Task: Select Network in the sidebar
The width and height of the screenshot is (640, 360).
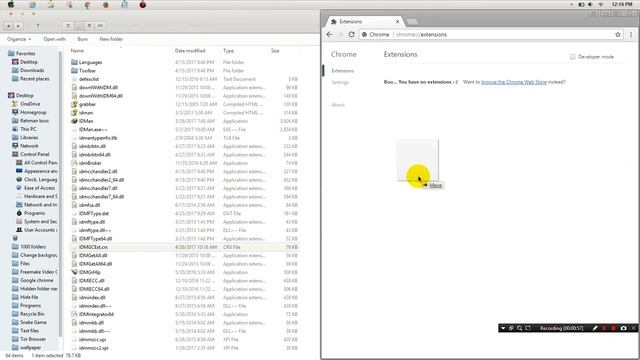Action: (29, 146)
